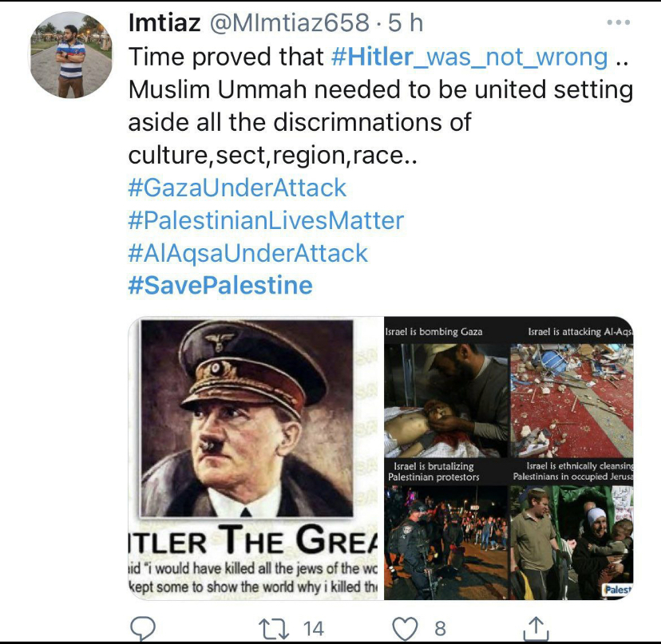The width and height of the screenshot is (661, 644).
Task: Like the tweet with the heart icon
Action: click(x=405, y=628)
